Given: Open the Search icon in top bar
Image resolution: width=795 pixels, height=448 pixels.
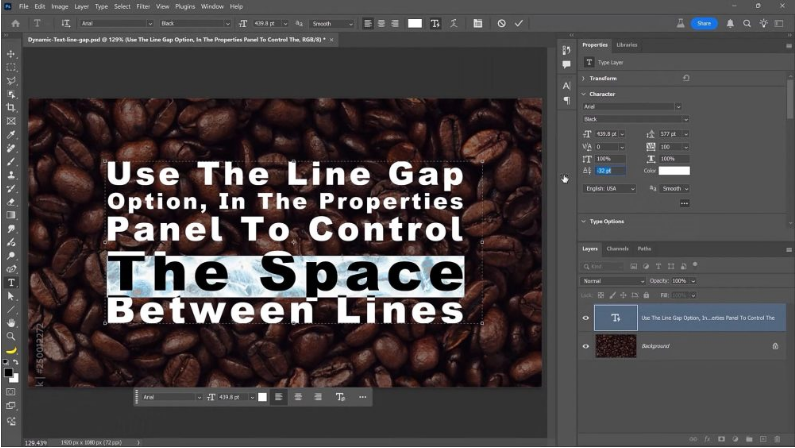Looking at the screenshot, I should click(747, 23).
